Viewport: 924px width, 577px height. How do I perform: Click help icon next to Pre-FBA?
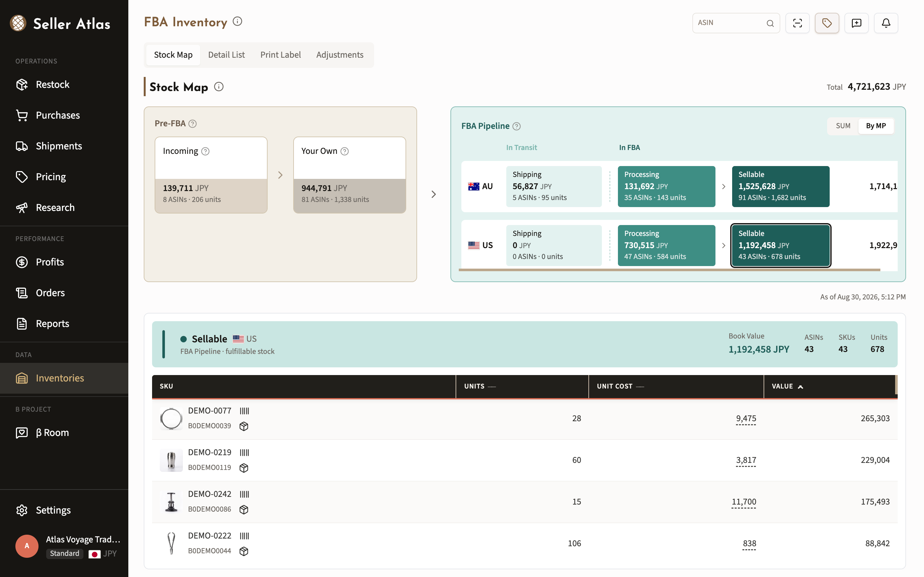(193, 124)
